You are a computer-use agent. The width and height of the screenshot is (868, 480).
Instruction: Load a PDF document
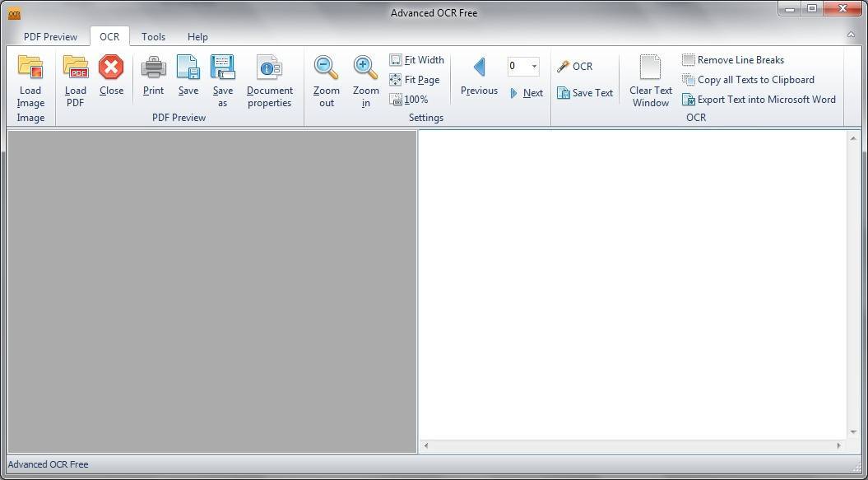[75, 79]
